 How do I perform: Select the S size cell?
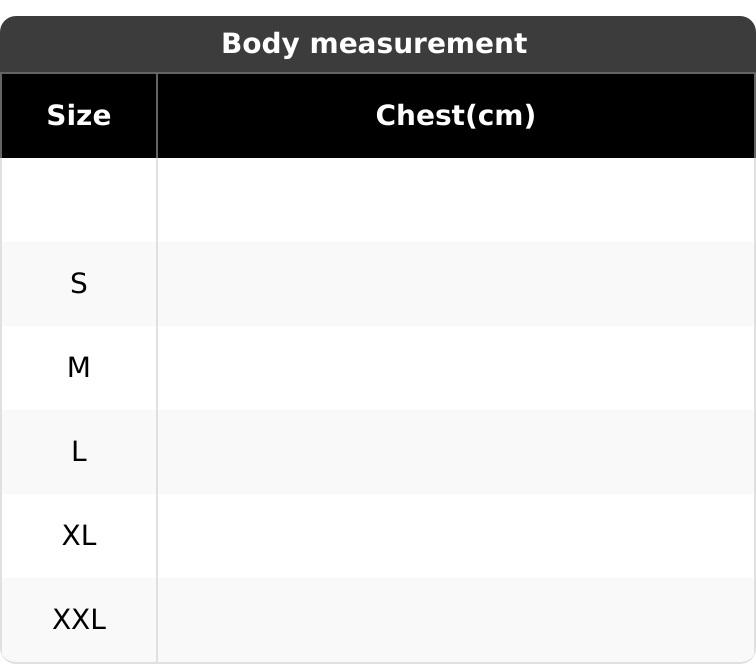79,284
